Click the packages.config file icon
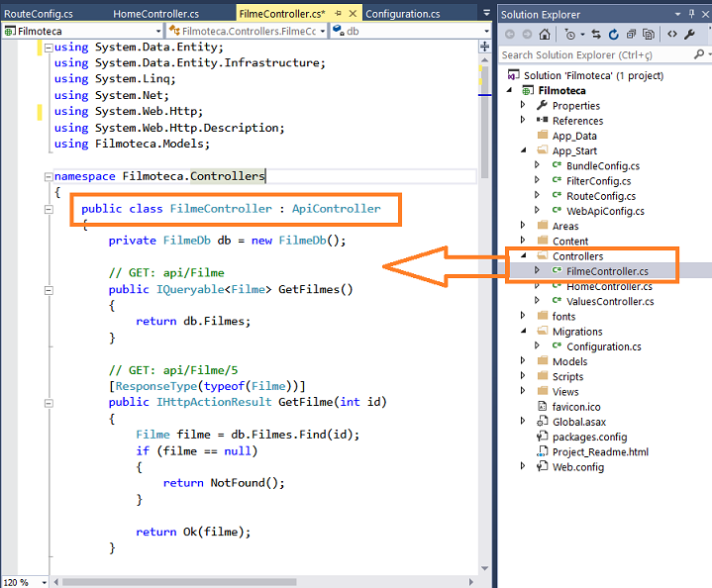Screen dimensions: 712x588 click(x=543, y=437)
